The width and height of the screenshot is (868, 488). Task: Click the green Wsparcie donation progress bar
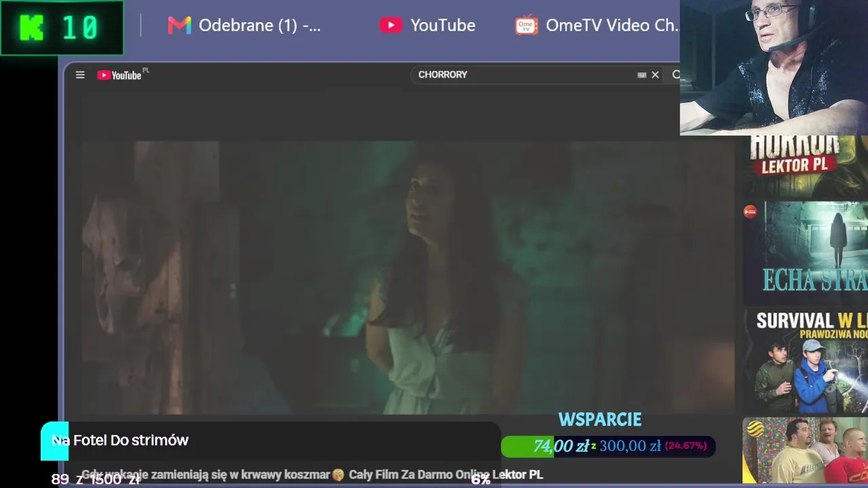pos(608,446)
